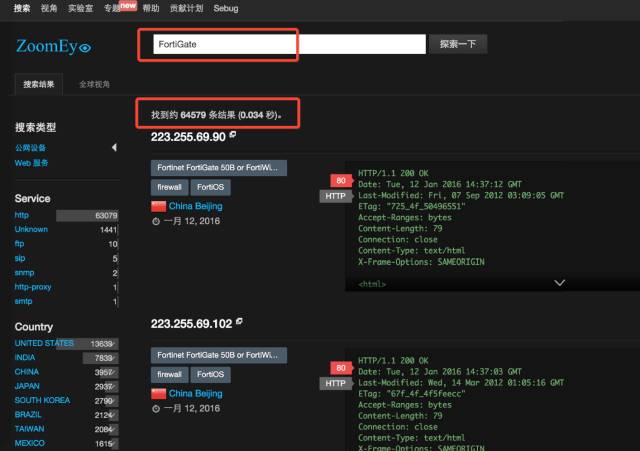Switch to 全球视角 tab

click(x=94, y=84)
